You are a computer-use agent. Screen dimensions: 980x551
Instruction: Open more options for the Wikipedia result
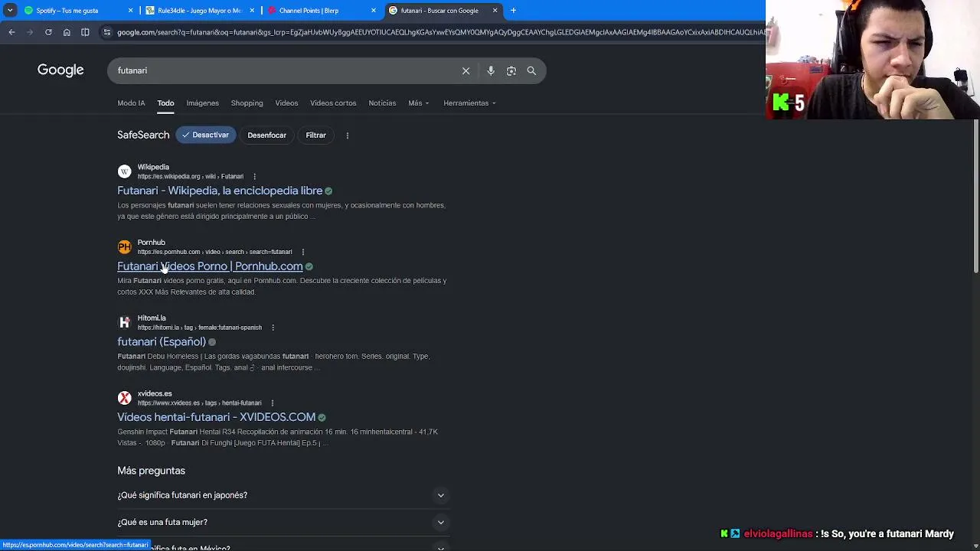(254, 177)
